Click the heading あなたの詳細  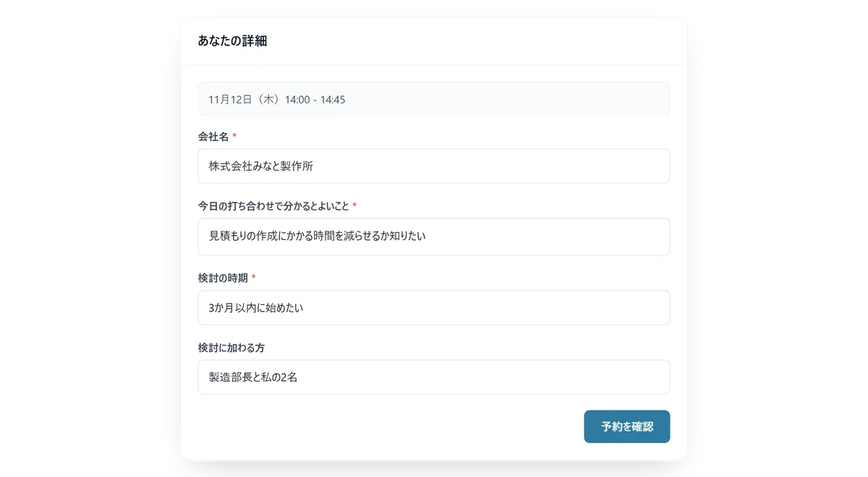click(232, 41)
